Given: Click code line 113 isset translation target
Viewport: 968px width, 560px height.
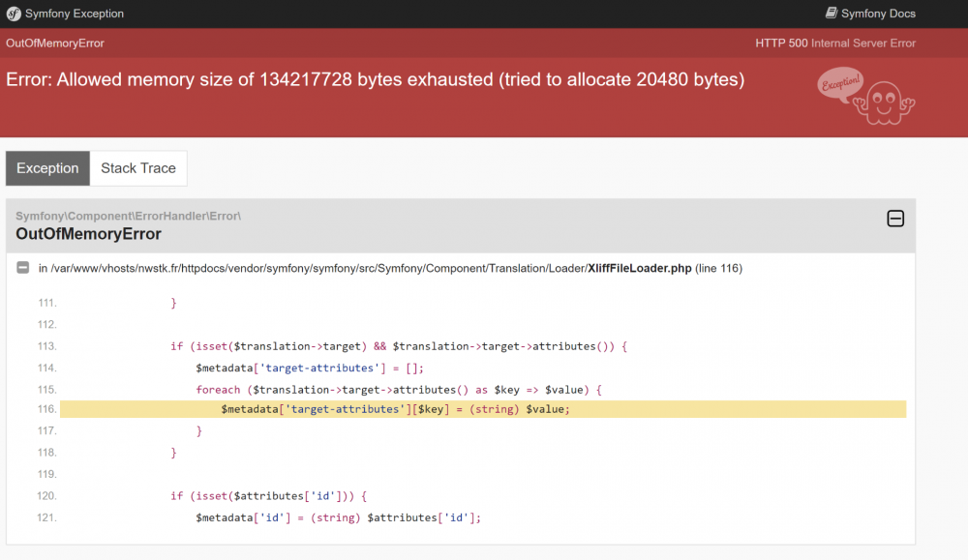Looking at the screenshot, I should point(399,346).
